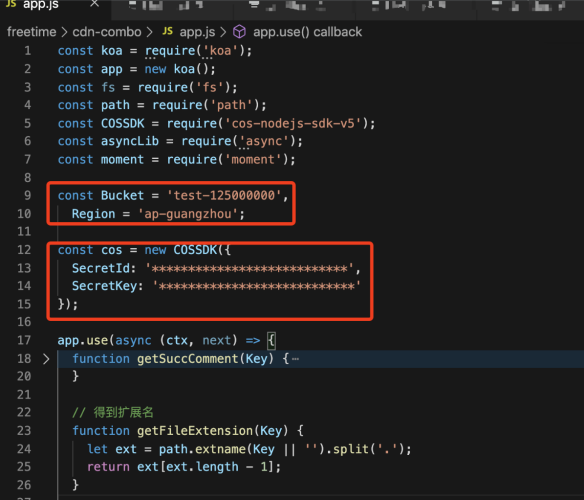Click COSSDK constructor on line 12

coord(195,250)
